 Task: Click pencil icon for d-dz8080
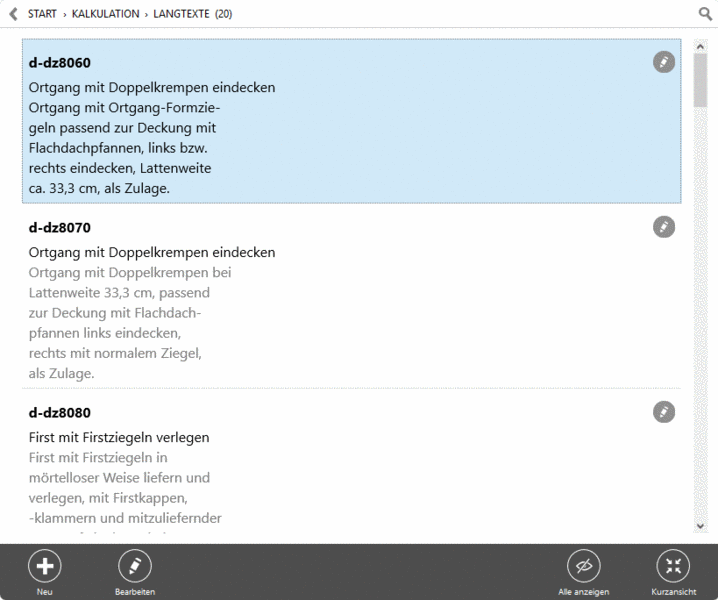click(x=664, y=412)
